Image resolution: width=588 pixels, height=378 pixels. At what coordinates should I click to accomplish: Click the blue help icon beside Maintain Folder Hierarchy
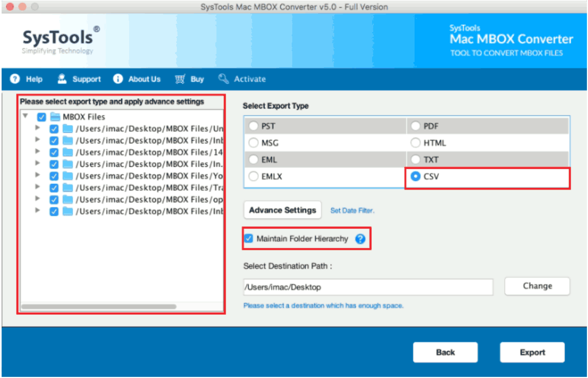(x=360, y=239)
